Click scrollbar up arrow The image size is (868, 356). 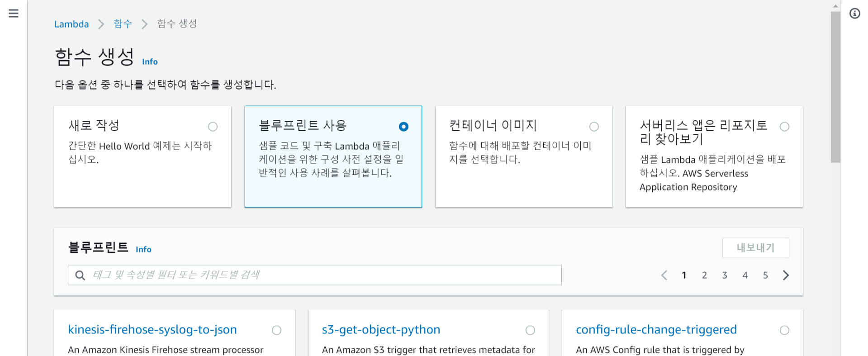[835, 6]
